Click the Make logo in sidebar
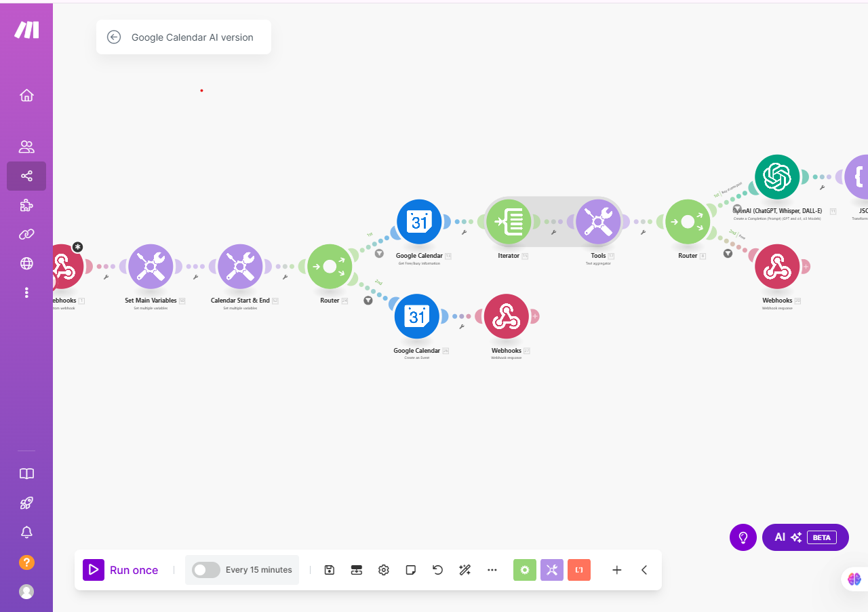The height and width of the screenshot is (612, 868). pos(26,29)
